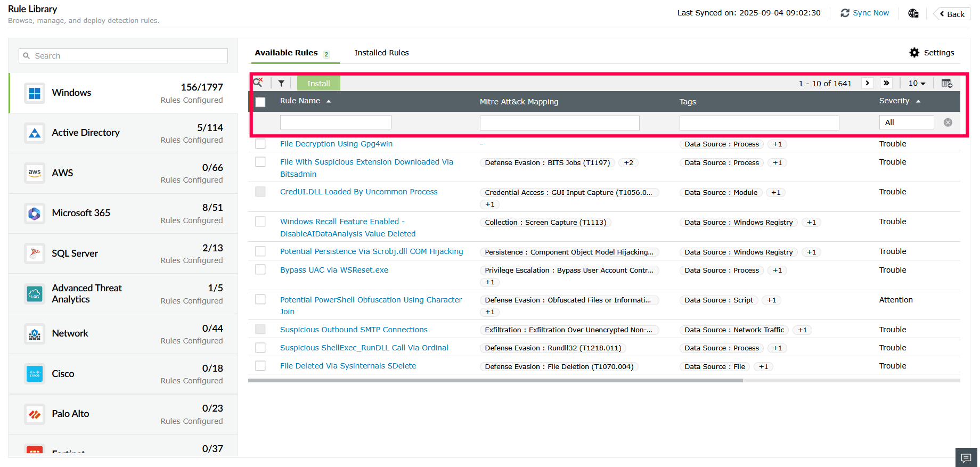This screenshot has width=980, height=467.
Task: Check the Windows Recall Feature Enabled row
Action: point(260,222)
